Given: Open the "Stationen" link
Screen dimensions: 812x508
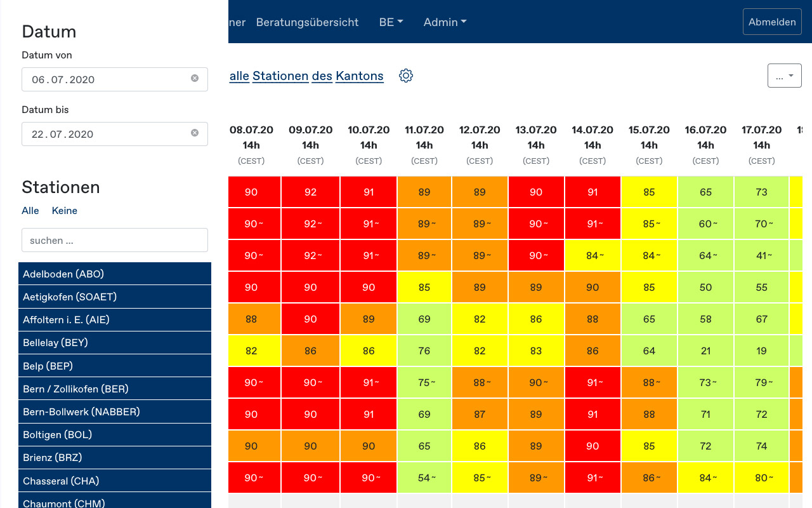Looking at the screenshot, I should click(280, 76).
